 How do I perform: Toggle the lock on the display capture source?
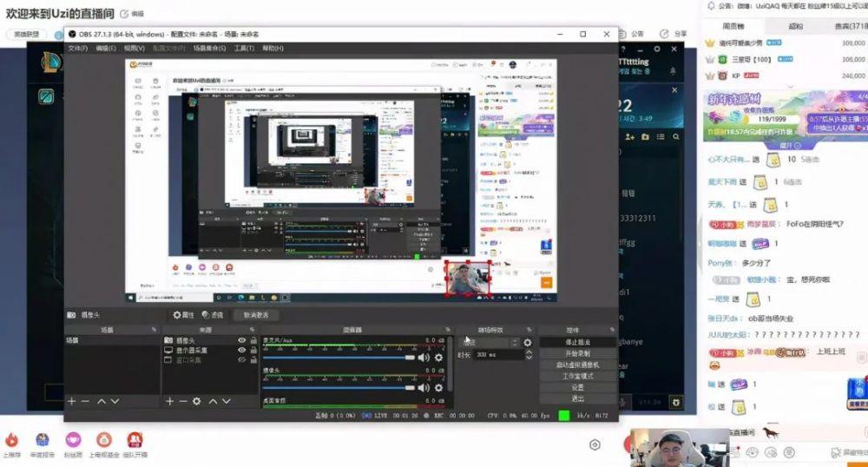click(x=253, y=351)
